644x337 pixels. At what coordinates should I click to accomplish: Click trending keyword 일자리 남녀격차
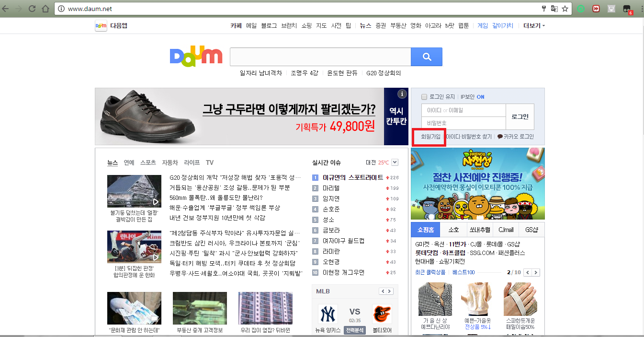click(x=261, y=73)
